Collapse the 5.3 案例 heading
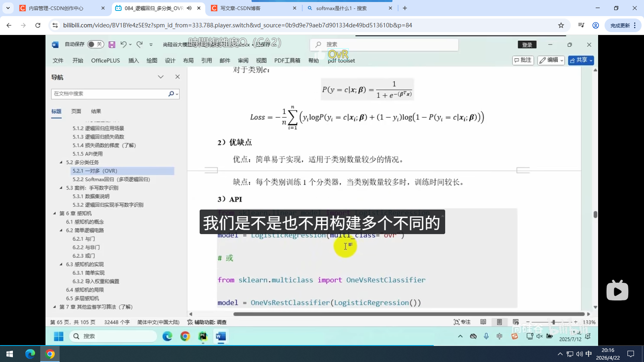This screenshot has height=362, width=644. [61, 188]
